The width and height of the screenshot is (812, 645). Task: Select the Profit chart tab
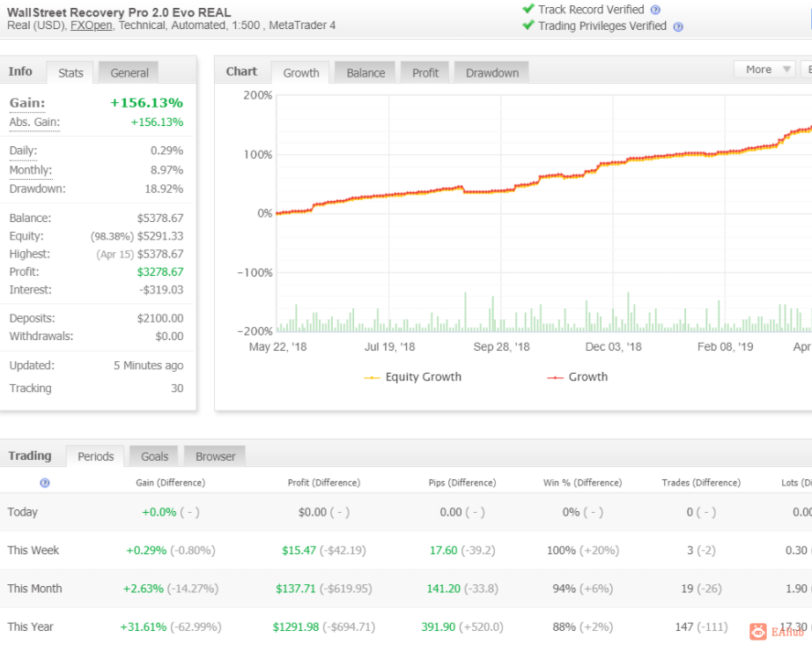[425, 73]
